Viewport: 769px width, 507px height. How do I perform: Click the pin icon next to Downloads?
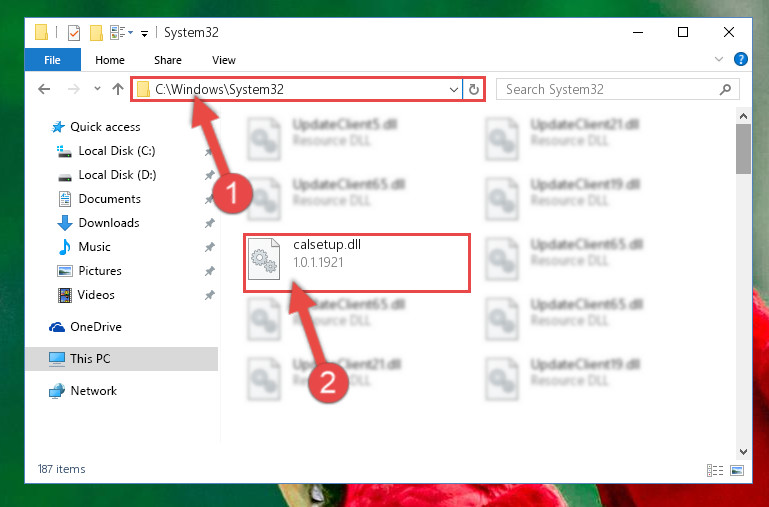pos(210,223)
